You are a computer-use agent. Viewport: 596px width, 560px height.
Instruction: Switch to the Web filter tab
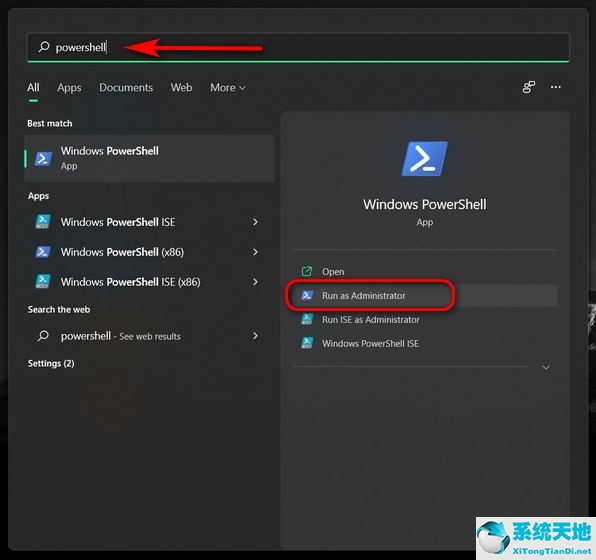tap(181, 87)
